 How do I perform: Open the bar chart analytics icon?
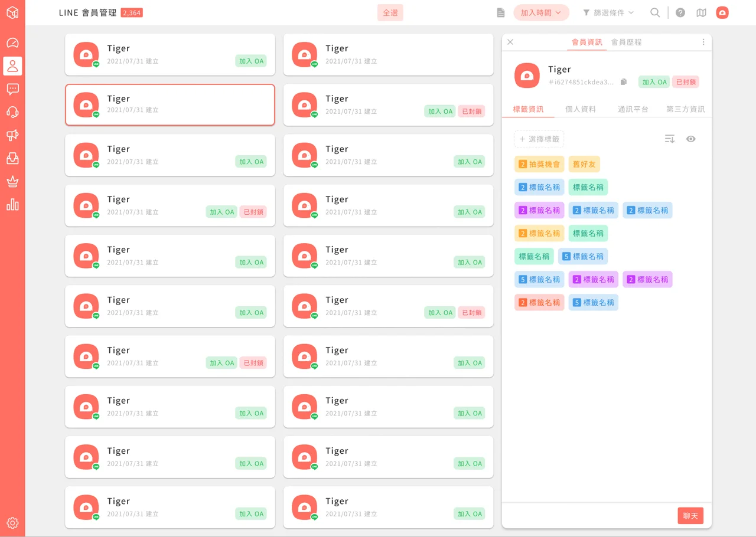click(x=12, y=205)
